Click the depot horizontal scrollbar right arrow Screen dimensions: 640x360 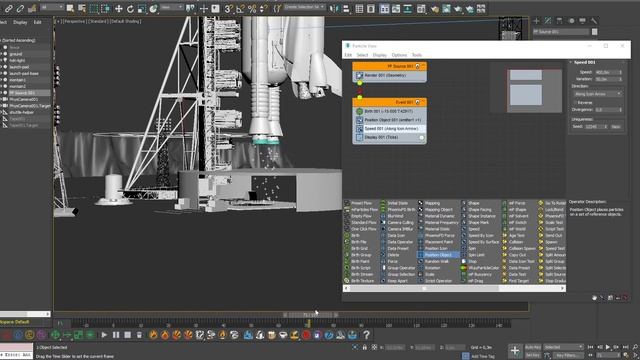coord(562,288)
